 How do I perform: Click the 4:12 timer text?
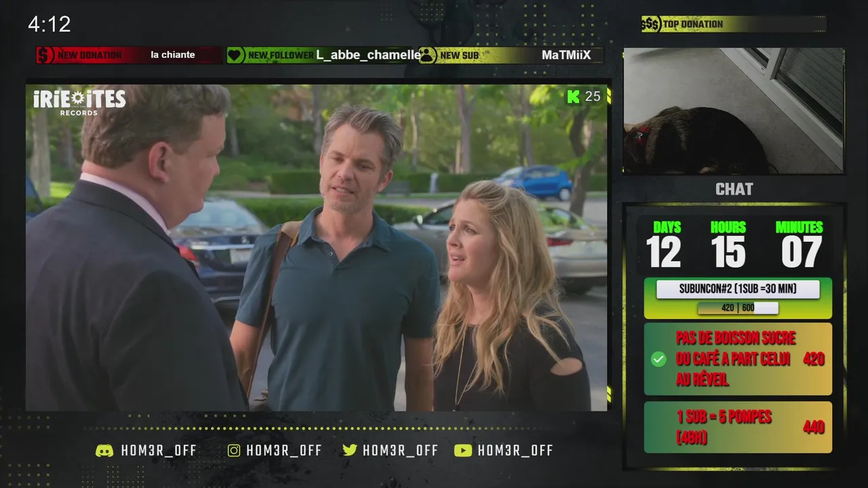[50, 24]
